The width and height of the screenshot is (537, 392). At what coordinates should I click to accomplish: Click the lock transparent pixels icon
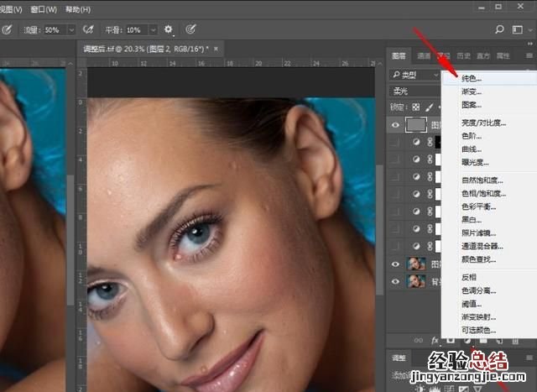click(x=416, y=107)
